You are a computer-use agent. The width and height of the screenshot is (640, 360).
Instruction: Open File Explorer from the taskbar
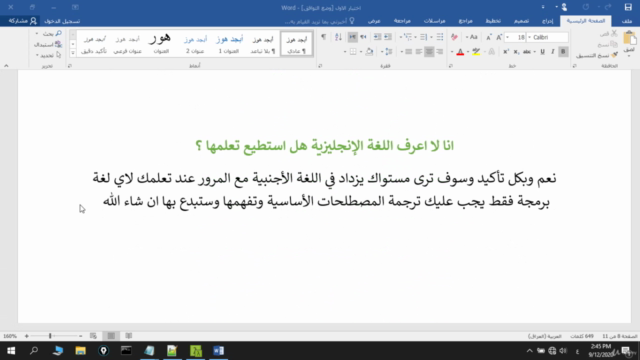80,351
